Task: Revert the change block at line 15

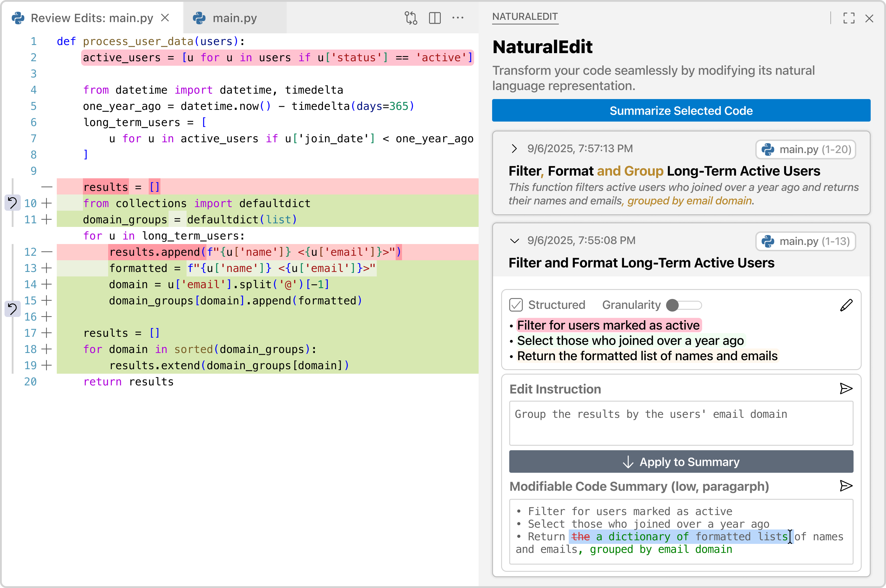Action: click(x=12, y=309)
